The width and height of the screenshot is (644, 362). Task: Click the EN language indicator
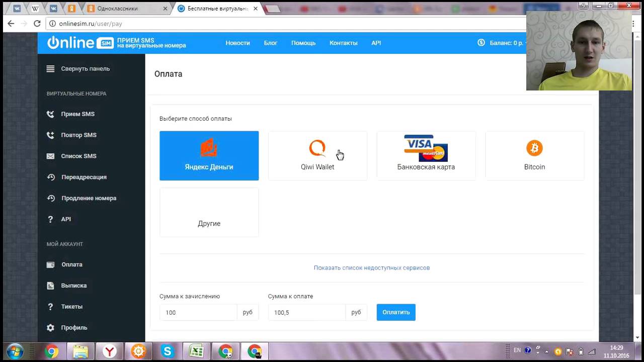[517, 350]
